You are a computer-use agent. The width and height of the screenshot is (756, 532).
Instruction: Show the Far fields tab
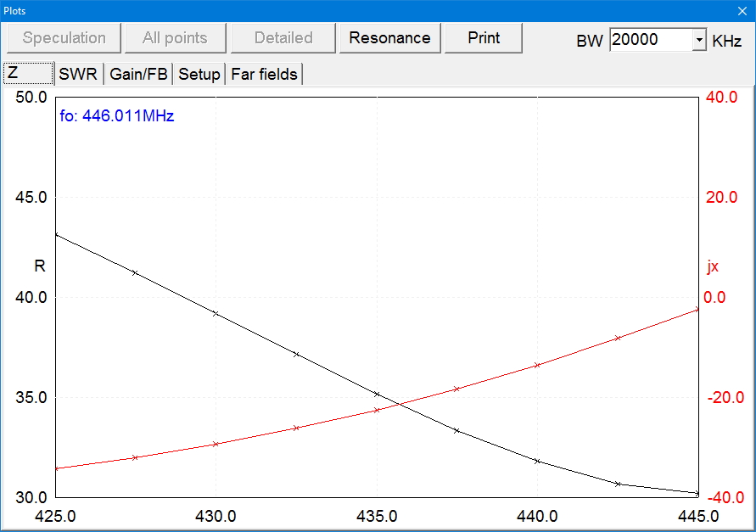264,75
